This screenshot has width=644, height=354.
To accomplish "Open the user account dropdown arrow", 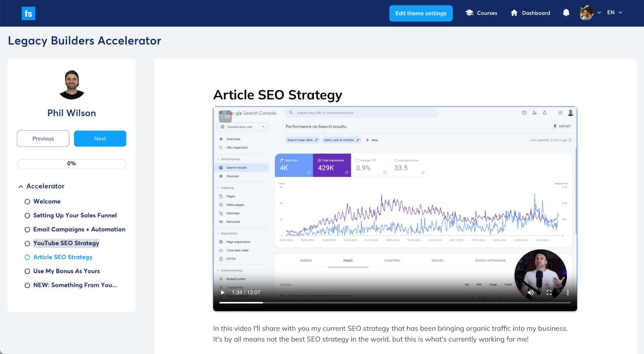I will [599, 13].
